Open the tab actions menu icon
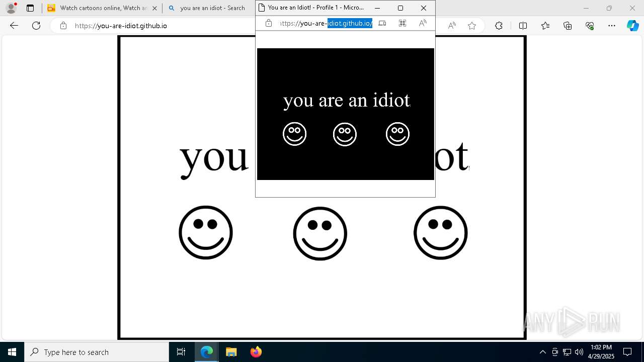 (30, 8)
